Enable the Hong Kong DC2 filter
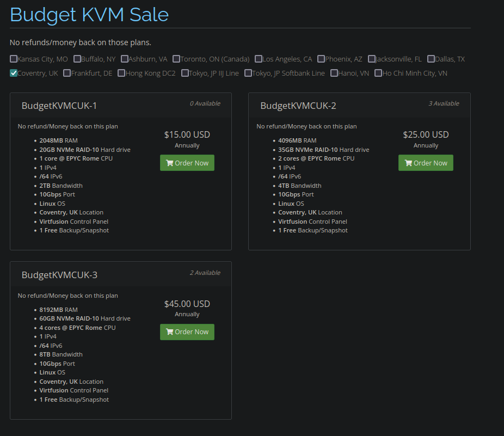Image resolution: width=504 pixels, height=436 pixels. (121, 73)
